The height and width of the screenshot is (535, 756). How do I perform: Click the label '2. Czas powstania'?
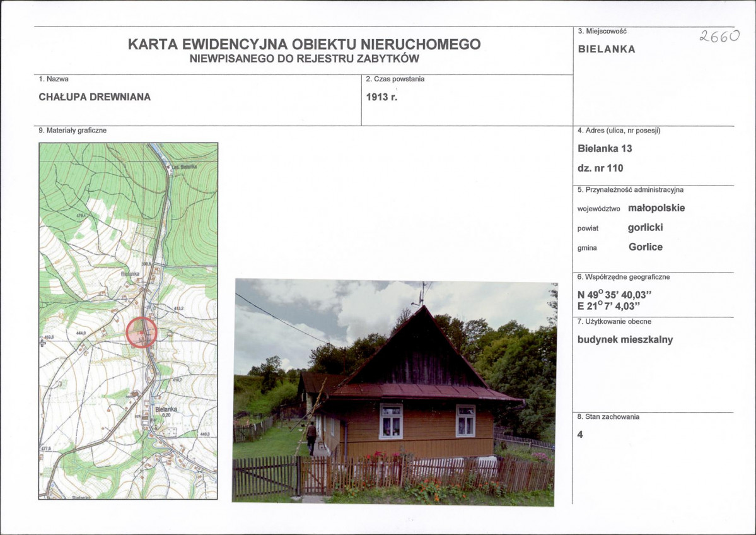(395, 79)
